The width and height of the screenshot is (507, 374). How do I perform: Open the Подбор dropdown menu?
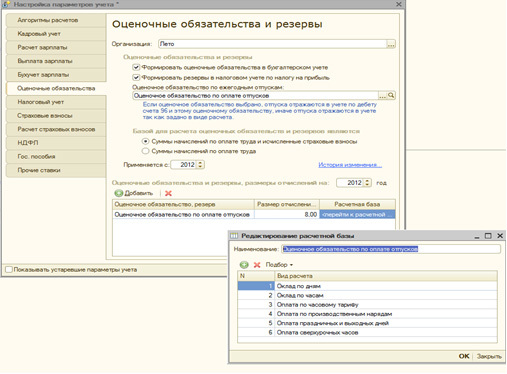[279, 265]
